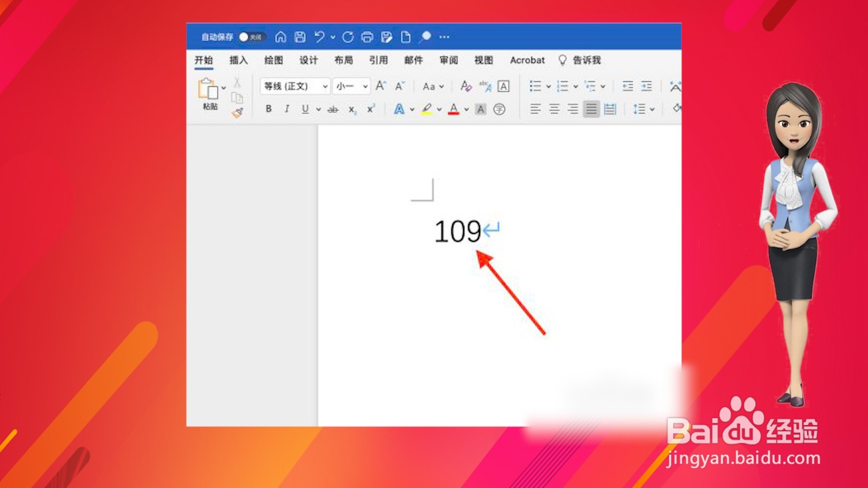
Task: Apply strikethrough formatting
Action: click(333, 109)
